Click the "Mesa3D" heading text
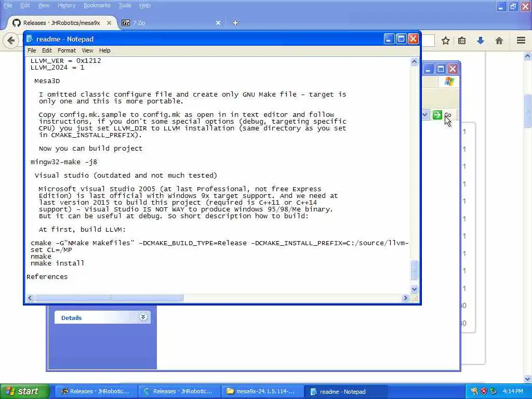The width and height of the screenshot is (532, 399). coord(47,81)
